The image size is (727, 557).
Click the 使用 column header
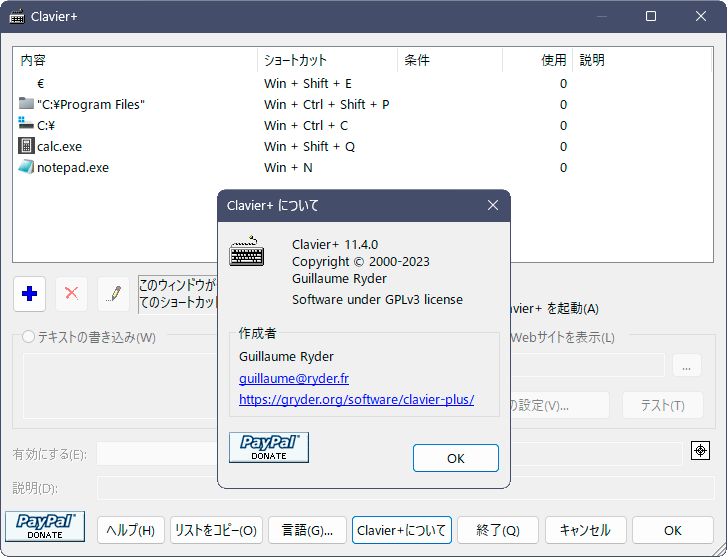(537, 60)
